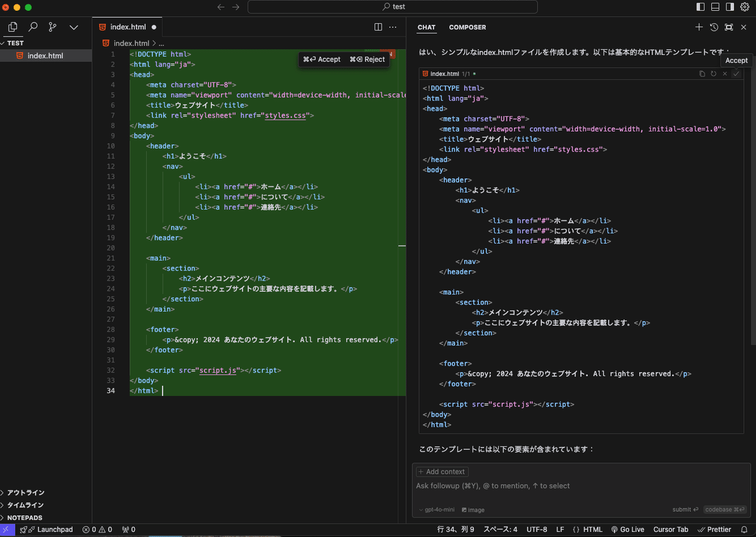Focus the Ask followup input field

click(x=581, y=486)
